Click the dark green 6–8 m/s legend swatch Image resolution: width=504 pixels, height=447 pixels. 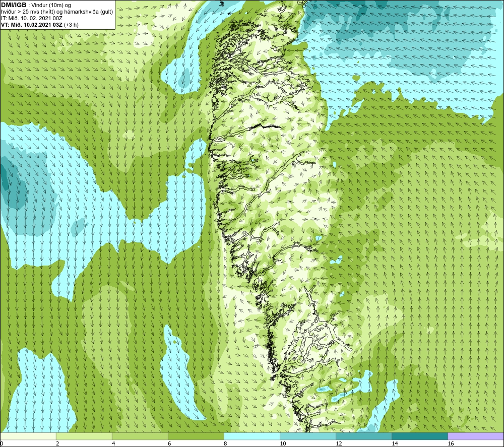(x=196, y=436)
